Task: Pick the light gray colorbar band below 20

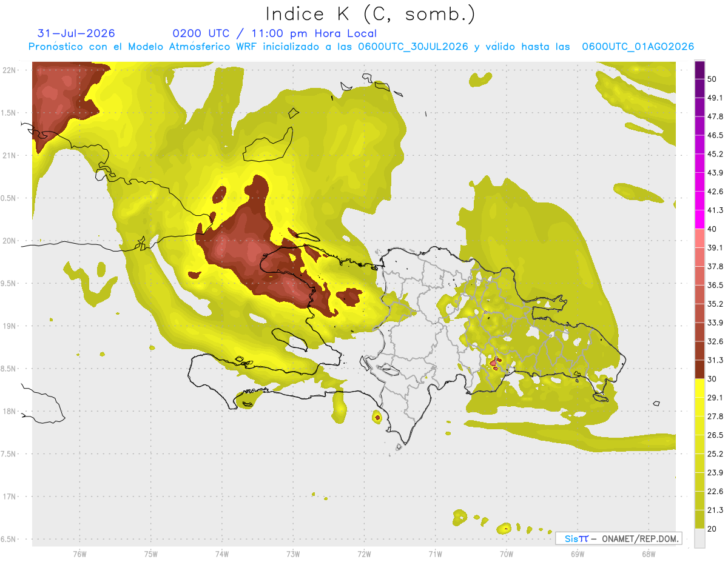Action: pos(700,538)
